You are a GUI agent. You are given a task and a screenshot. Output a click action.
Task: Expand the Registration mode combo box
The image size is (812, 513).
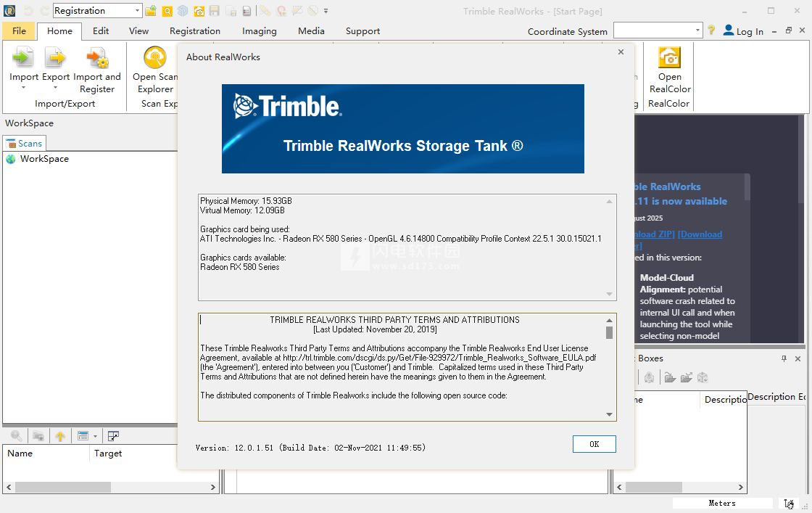click(137, 11)
